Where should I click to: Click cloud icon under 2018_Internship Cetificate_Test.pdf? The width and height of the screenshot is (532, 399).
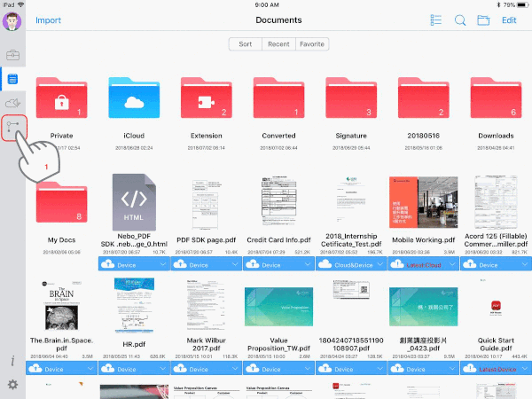tap(325, 264)
